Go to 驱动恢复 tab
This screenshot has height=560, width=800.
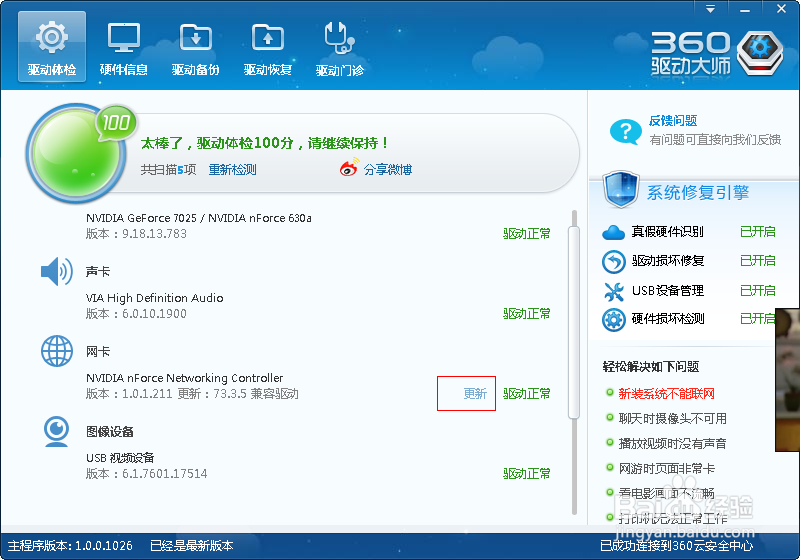(267, 47)
